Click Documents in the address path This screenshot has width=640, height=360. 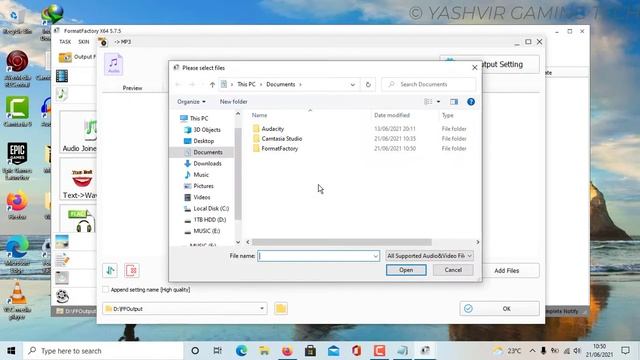(x=280, y=84)
